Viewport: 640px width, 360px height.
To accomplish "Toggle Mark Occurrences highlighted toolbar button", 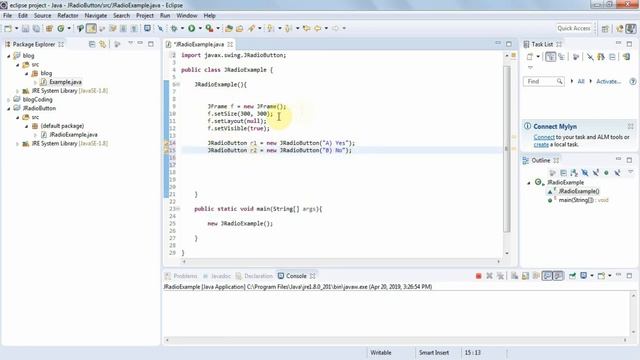I will (x=91, y=28).
